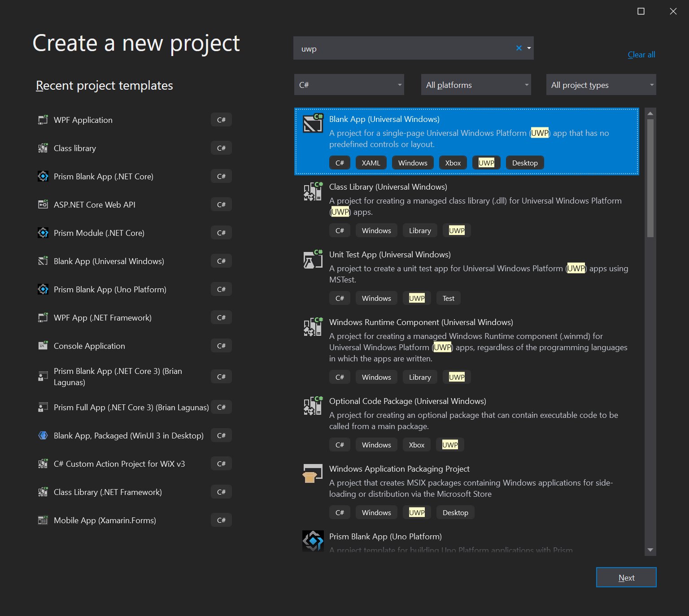
Task: Click the Optional Code Package result icon
Action: coord(313,405)
